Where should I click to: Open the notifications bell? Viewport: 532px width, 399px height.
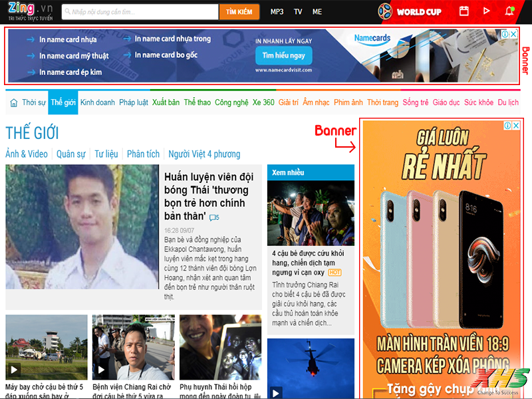pyautogui.click(x=509, y=11)
